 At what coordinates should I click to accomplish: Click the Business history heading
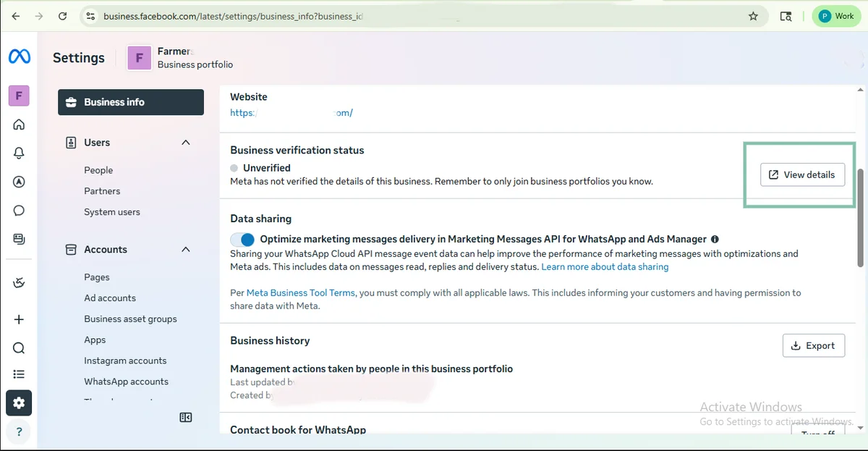pos(270,341)
